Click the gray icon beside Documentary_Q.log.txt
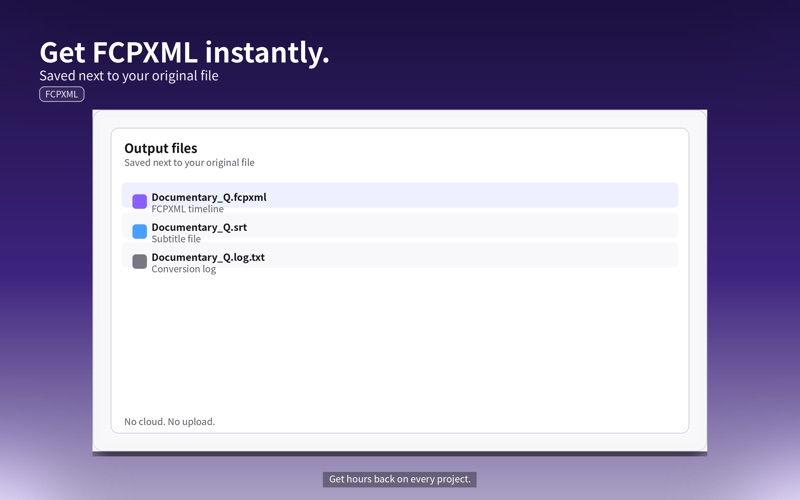This screenshot has height=500, width=800. coord(139,262)
